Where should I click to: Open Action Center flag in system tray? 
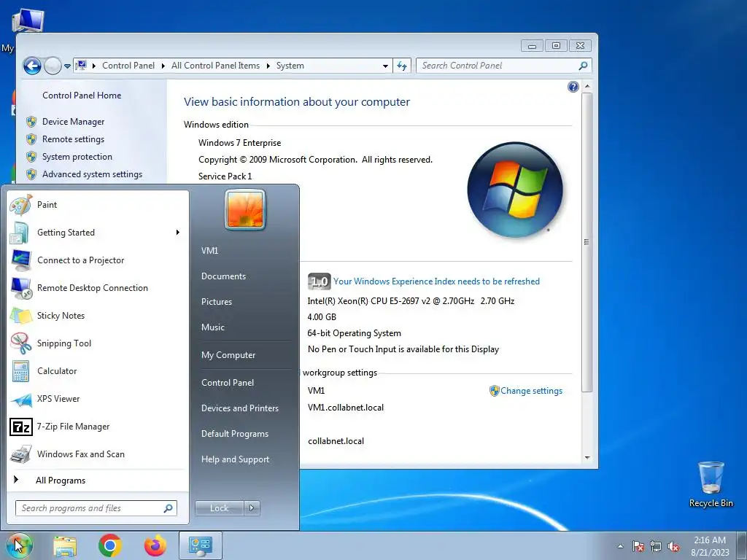coord(638,546)
